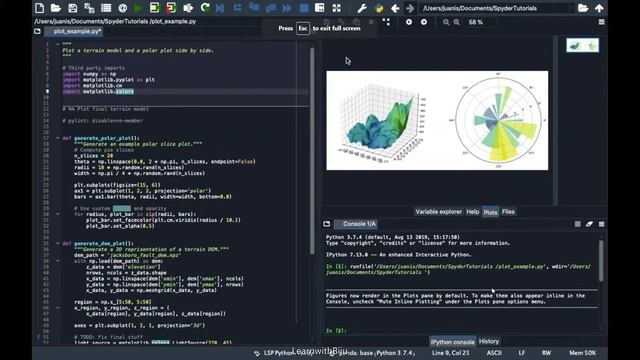Collapse the generate_polar_plot function

pos(58,138)
